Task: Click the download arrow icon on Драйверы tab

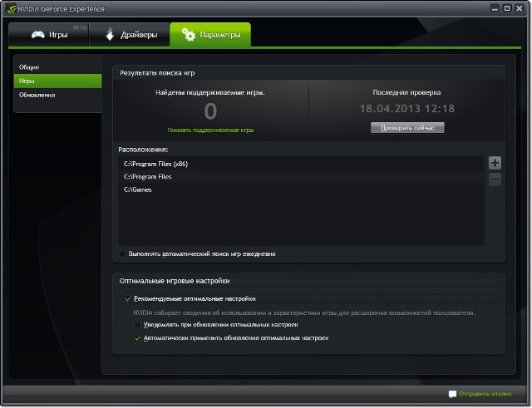Action: 110,34
